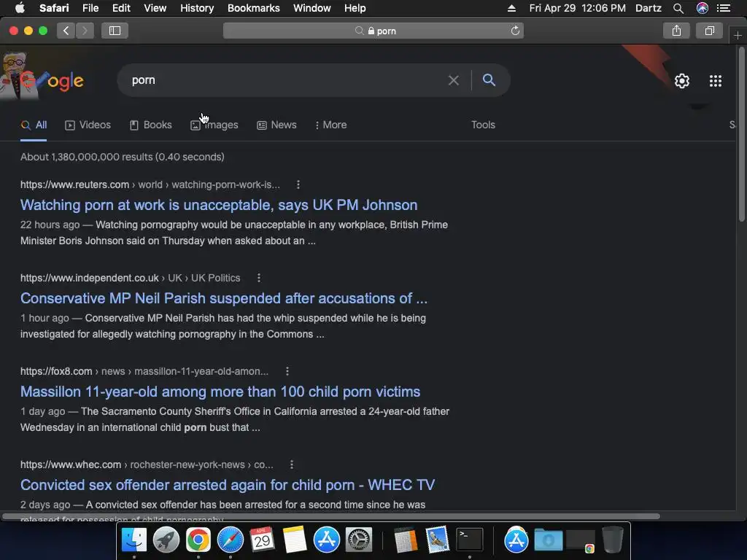Open options for the Independent result
The image size is (747, 560).
[259, 278]
